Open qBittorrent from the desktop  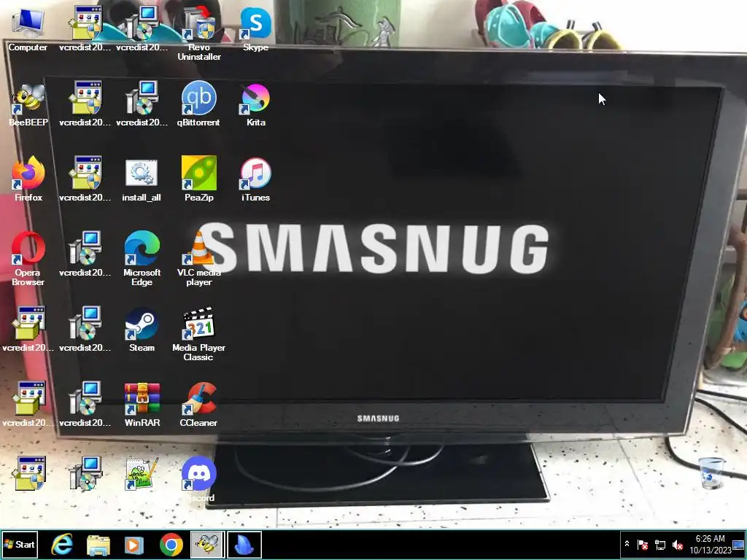(x=198, y=105)
